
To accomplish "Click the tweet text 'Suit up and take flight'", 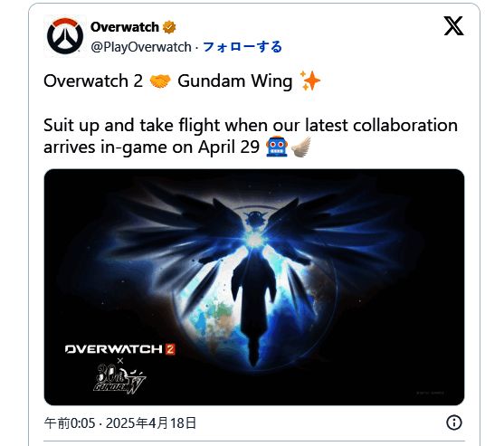I will click(132, 125).
